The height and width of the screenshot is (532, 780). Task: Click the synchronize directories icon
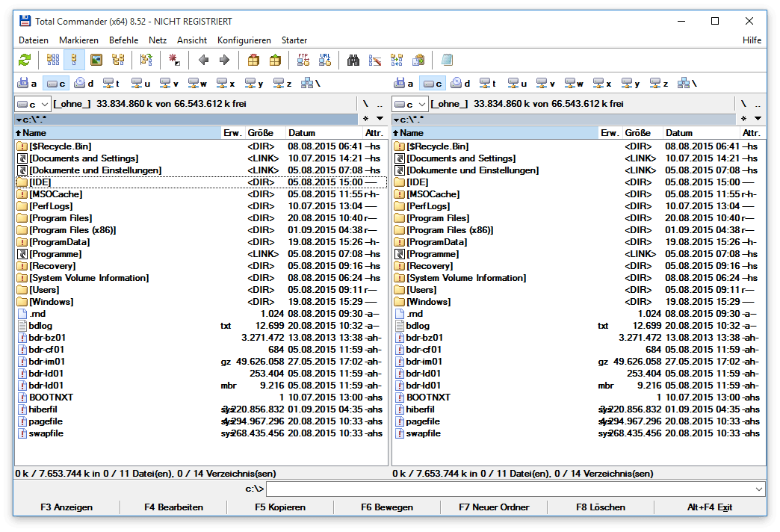(397, 61)
